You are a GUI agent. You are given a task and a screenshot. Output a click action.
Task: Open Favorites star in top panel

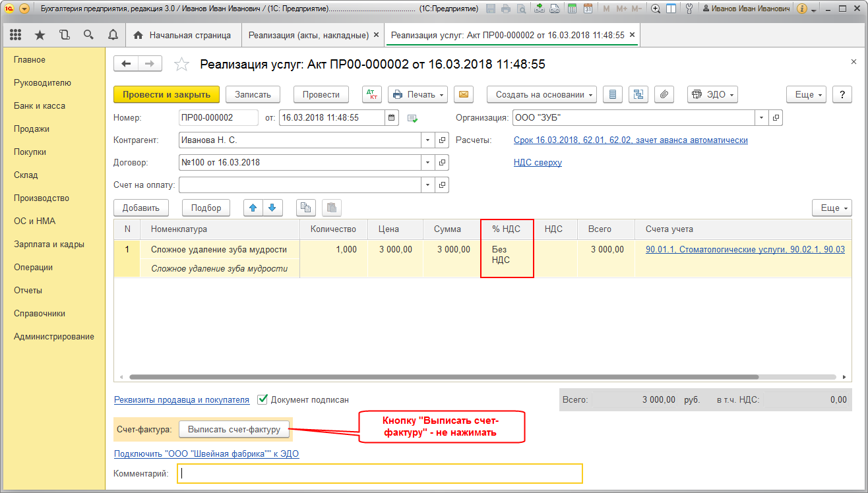coord(40,35)
